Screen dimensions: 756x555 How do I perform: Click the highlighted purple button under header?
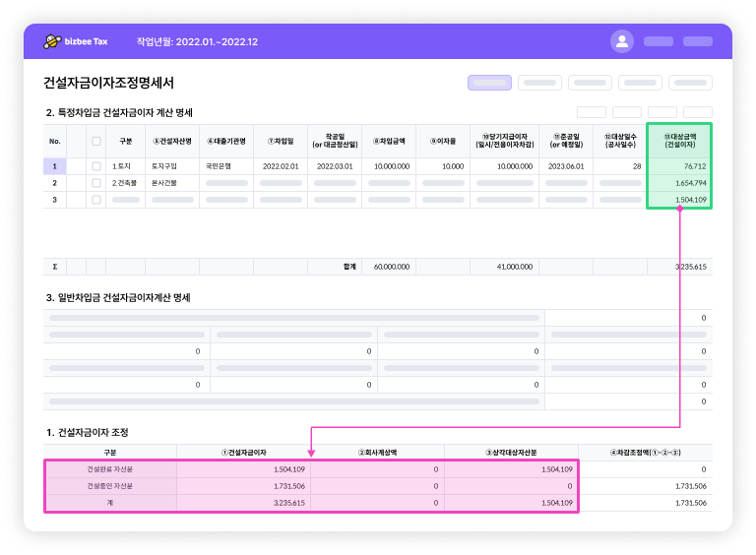[488, 83]
